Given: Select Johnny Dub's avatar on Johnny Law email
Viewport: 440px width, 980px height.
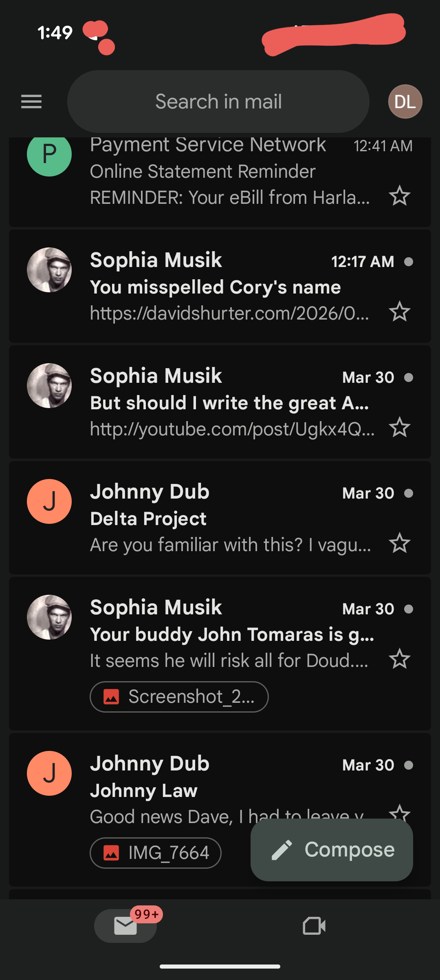Looking at the screenshot, I should pyautogui.click(x=49, y=773).
